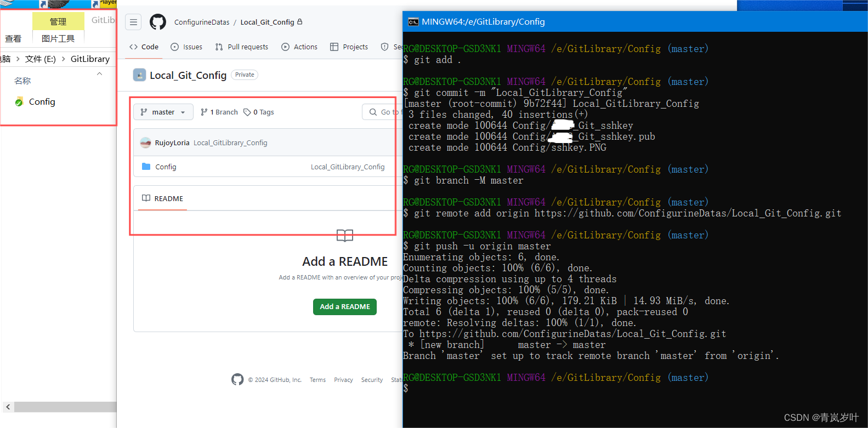Navigate to 文件 (E:) in the address bar
Screen dimensions: 868x428
[41, 59]
